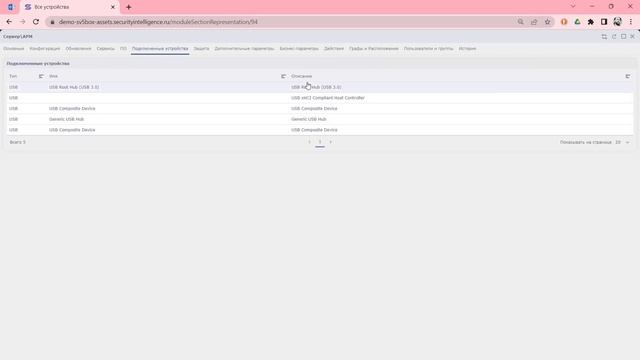Select the ПО tab

pyautogui.click(x=123, y=49)
